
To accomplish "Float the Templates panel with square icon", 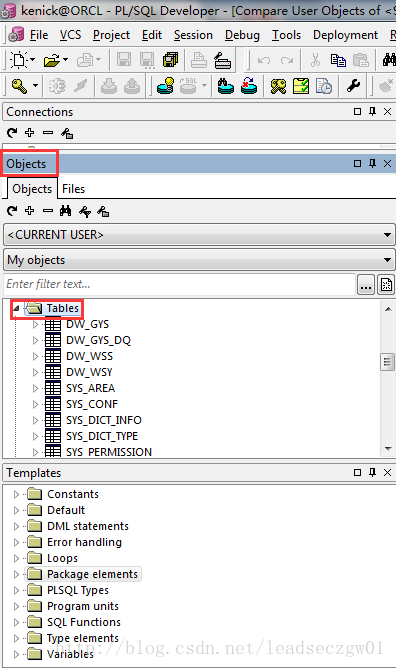I will coord(358,472).
